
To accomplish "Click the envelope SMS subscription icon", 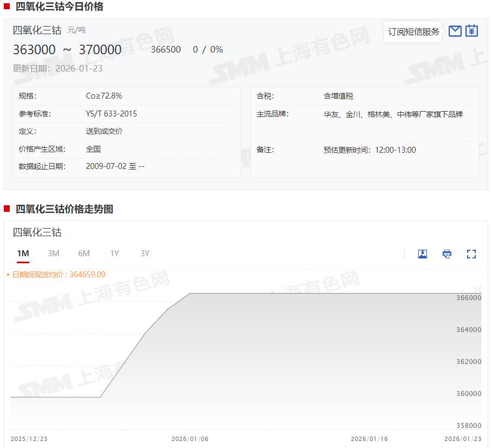I will (455, 31).
